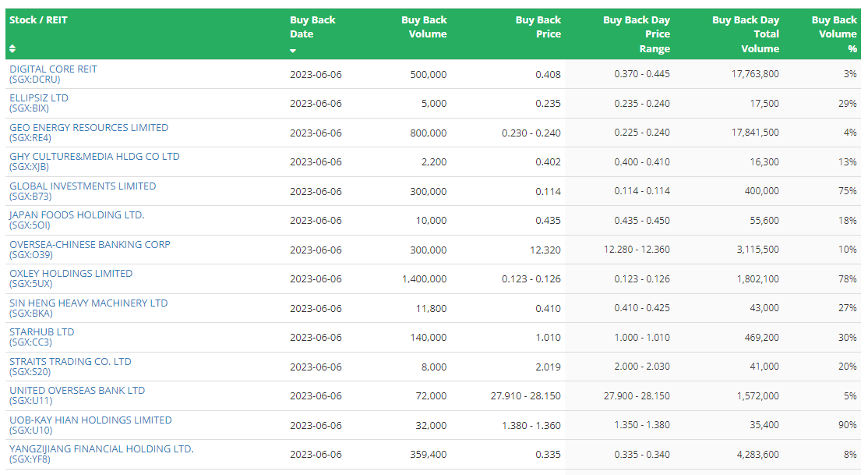The height and width of the screenshot is (475, 868).
Task: Select JAPAN FOODS buy back volume 10,000
Action: click(431, 220)
